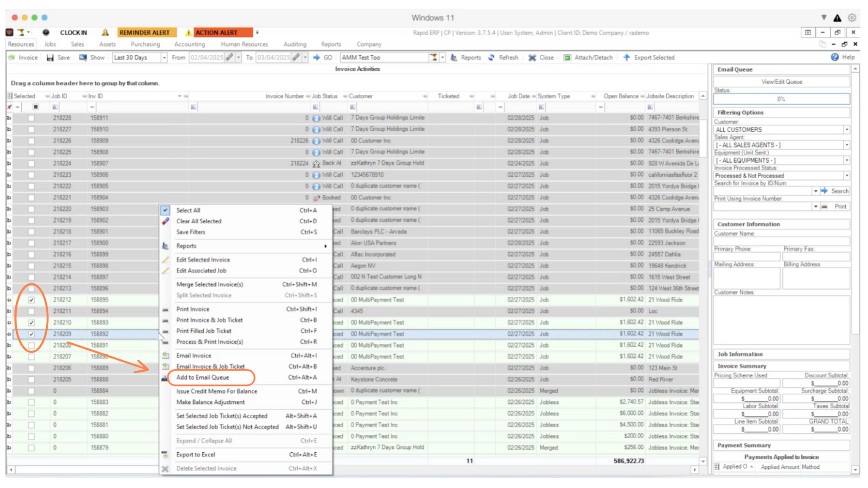Image resolution: width=868 pixels, height=488 pixels.
Task: Choose Select All in the context menu
Action: (246, 210)
